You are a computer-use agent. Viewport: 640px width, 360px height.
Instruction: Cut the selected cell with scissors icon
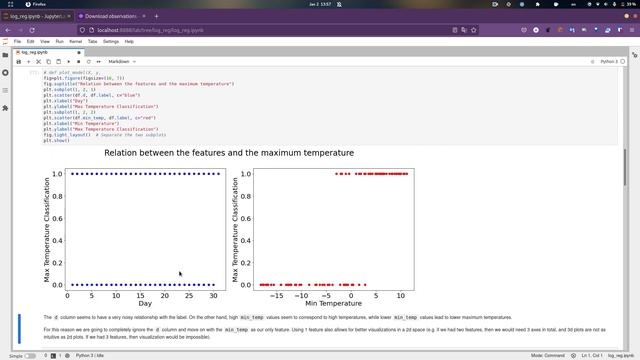(38, 62)
